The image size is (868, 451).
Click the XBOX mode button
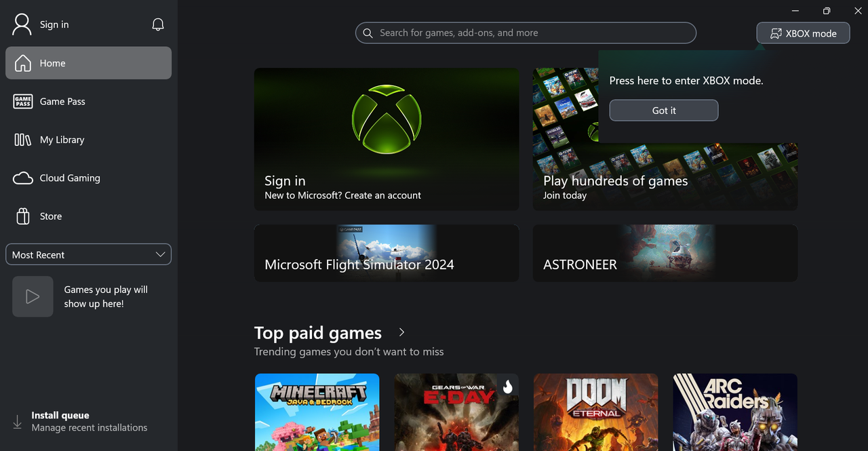[803, 33]
